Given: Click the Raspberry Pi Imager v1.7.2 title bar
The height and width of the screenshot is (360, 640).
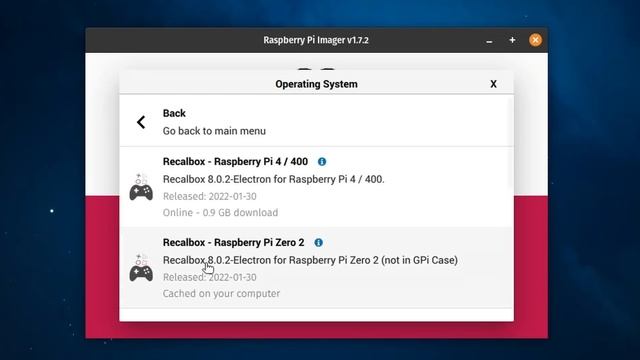Looking at the screenshot, I should coord(316,40).
